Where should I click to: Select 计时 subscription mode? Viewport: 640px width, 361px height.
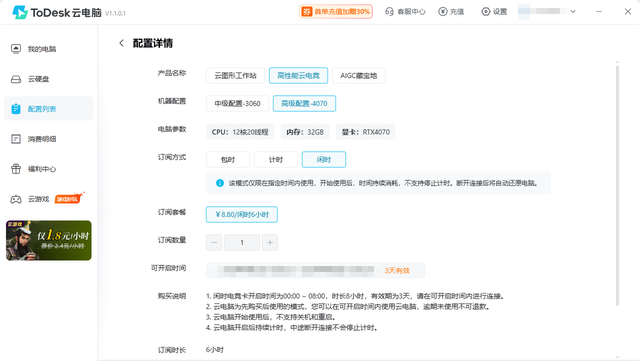click(276, 159)
